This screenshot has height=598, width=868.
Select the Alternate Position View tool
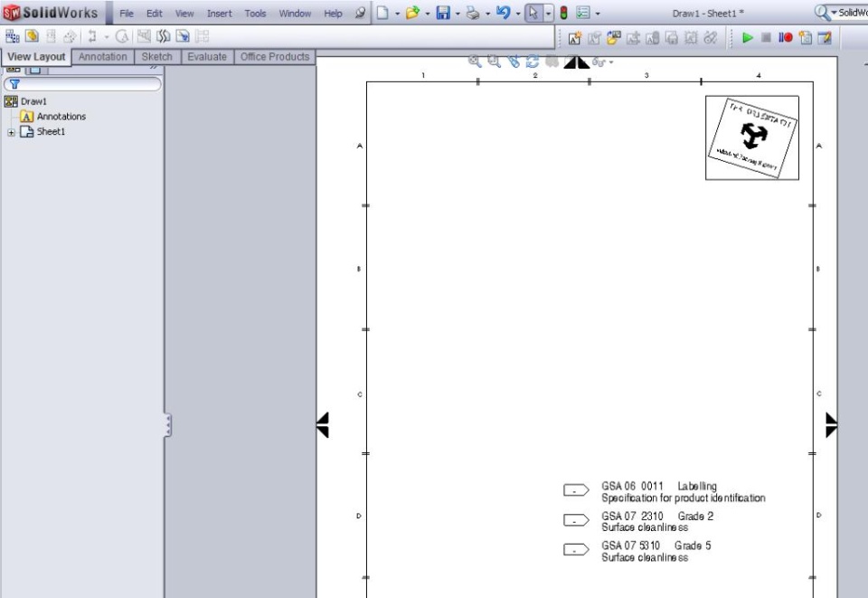tap(202, 36)
